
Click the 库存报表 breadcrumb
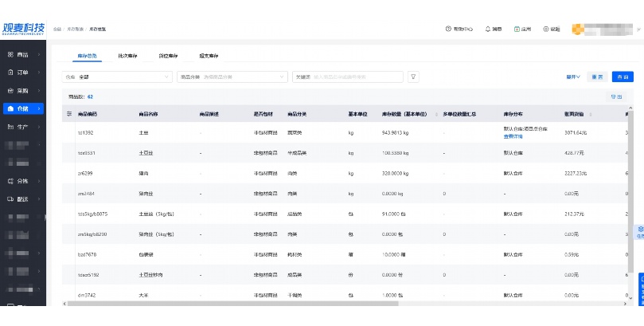tap(76, 29)
